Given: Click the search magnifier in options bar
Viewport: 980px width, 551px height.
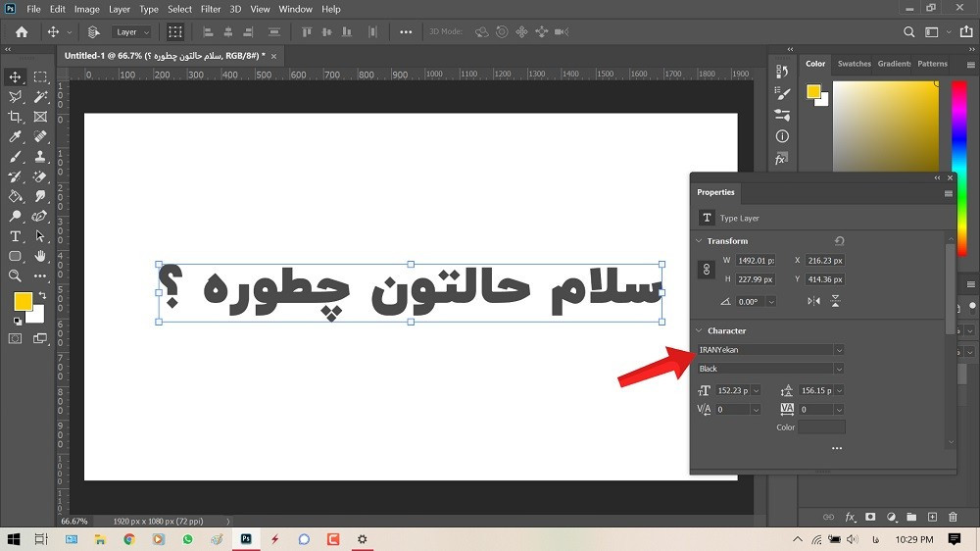Looking at the screenshot, I should (x=909, y=32).
